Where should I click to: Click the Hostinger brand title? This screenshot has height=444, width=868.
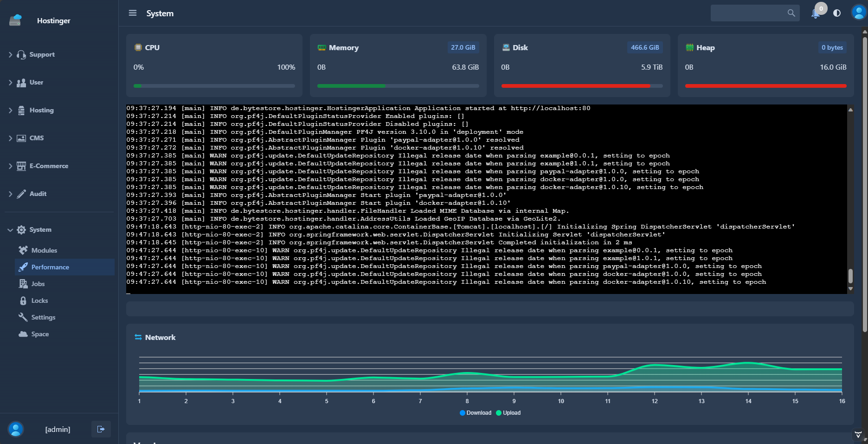[54, 20]
